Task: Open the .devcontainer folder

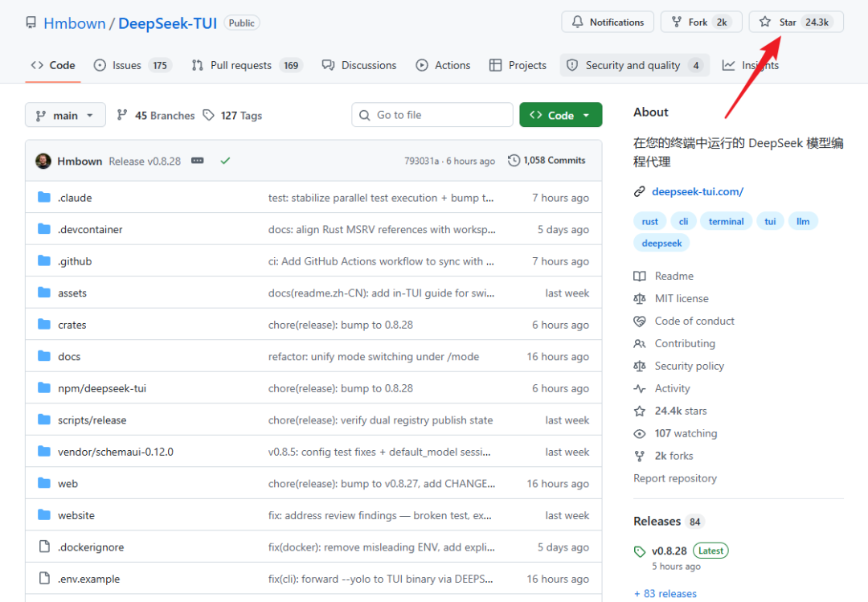Action: coord(90,229)
